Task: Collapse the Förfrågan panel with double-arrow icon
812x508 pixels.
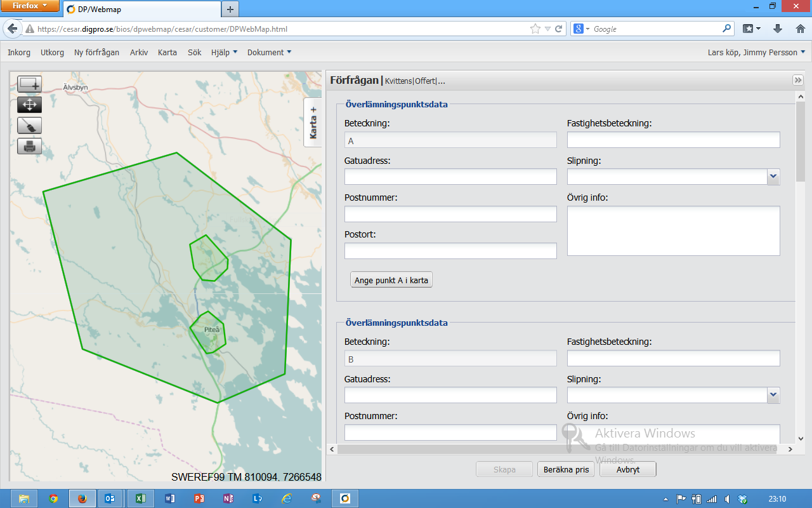Action: (798, 80)
